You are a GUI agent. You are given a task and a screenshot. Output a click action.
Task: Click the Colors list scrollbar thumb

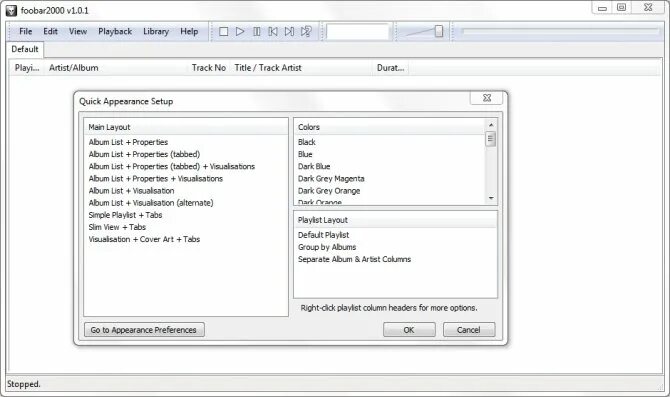pos(491,138)
